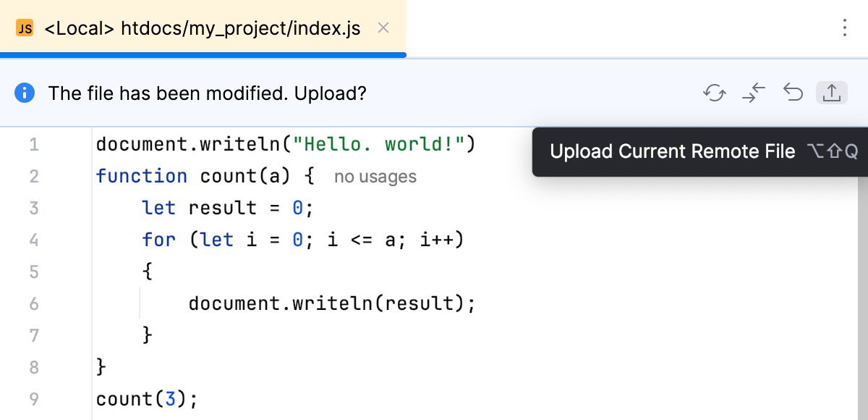
Task: Click the 'no usages' inline hint
Action: (x=374, y=176)
